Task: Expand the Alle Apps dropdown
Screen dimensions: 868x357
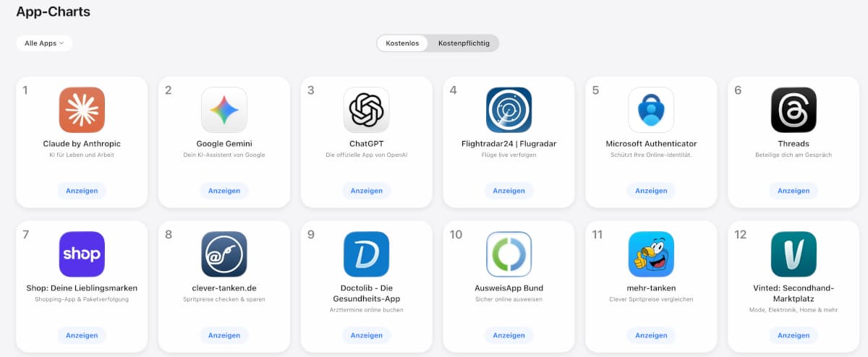Action: click(44, 43)
